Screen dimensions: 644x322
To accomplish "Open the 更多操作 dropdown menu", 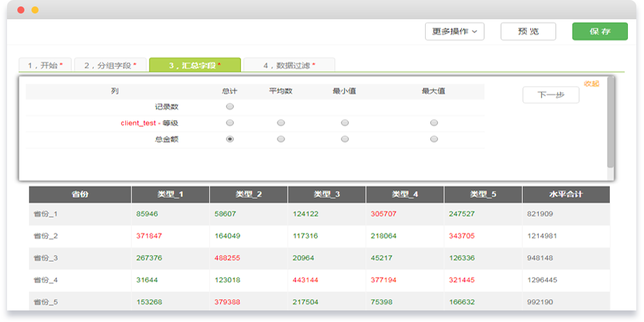I will [455, 31].
